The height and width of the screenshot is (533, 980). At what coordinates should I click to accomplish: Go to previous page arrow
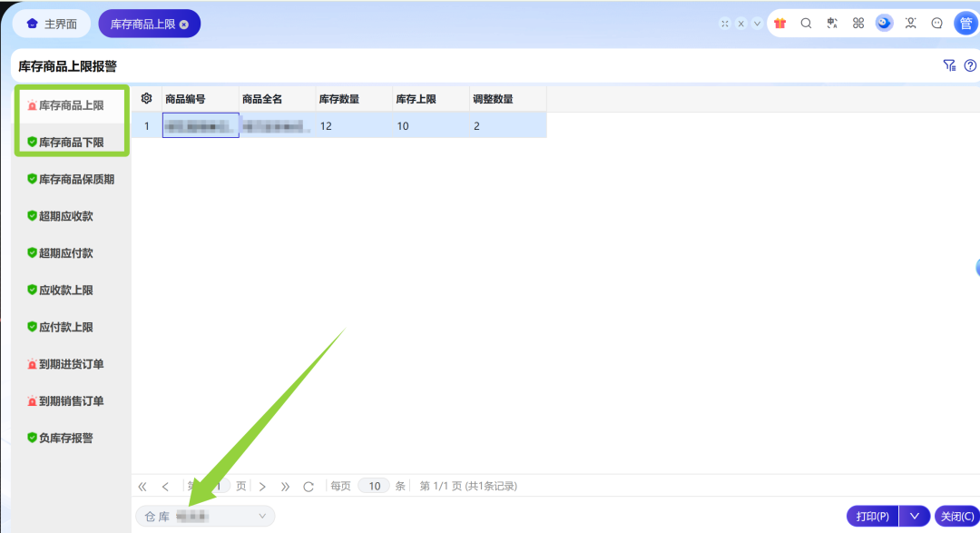(x=165, y=487)
